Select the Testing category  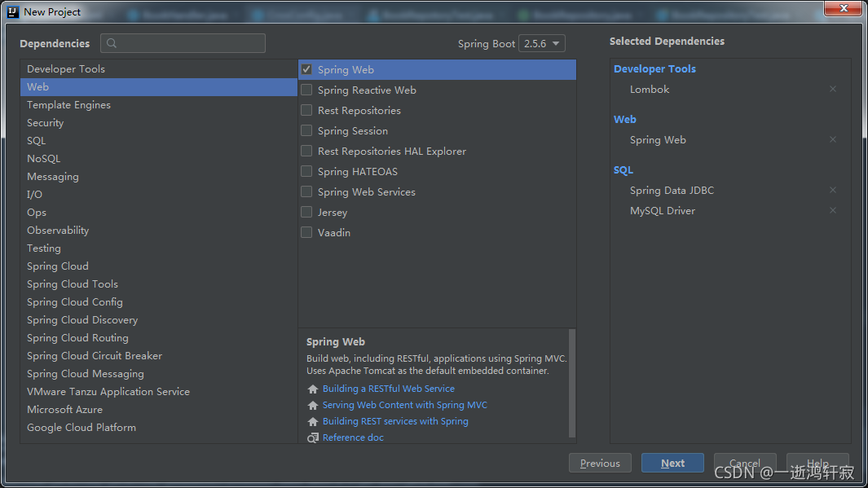click(159, 248)
